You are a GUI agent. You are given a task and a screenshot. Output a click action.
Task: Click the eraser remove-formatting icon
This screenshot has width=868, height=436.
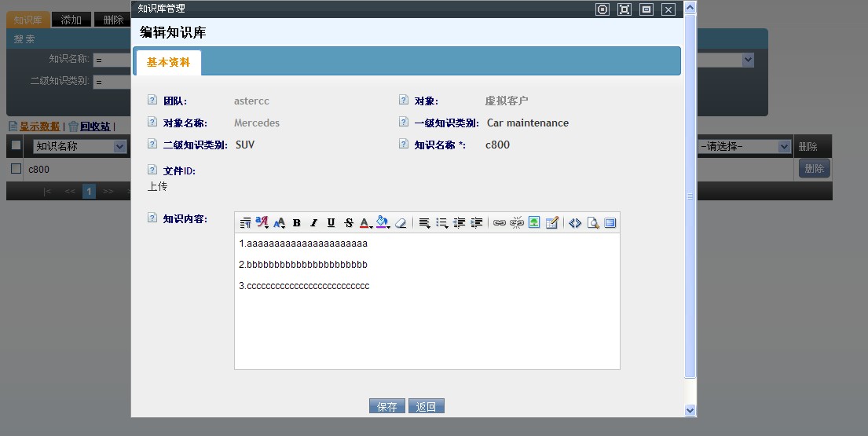click(x=401, y=223)
